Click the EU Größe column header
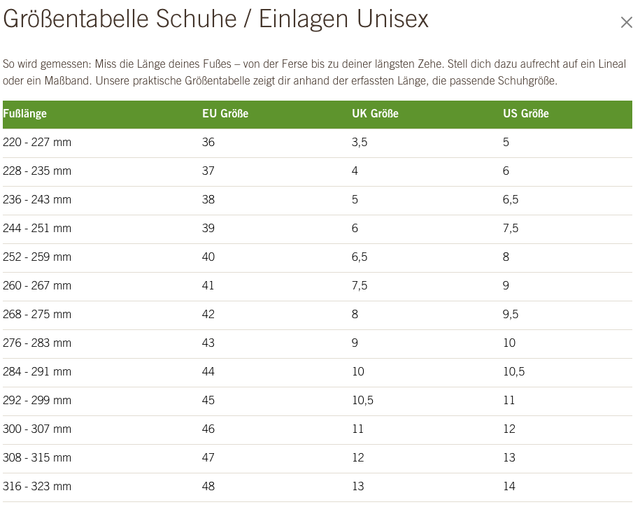This screenshot has height=509, width=640. point(225,114)
